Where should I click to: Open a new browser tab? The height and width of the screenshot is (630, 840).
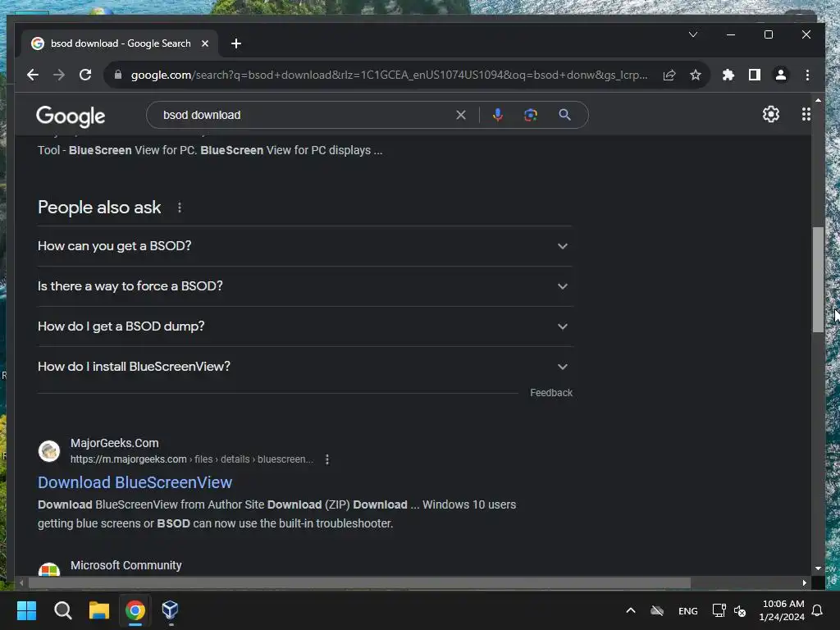coord(235,43)
